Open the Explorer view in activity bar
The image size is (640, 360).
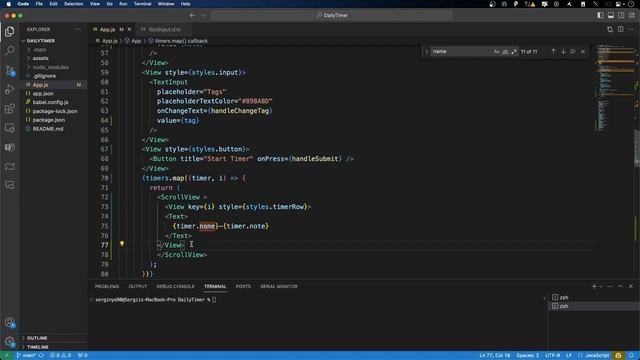(9, 31)
